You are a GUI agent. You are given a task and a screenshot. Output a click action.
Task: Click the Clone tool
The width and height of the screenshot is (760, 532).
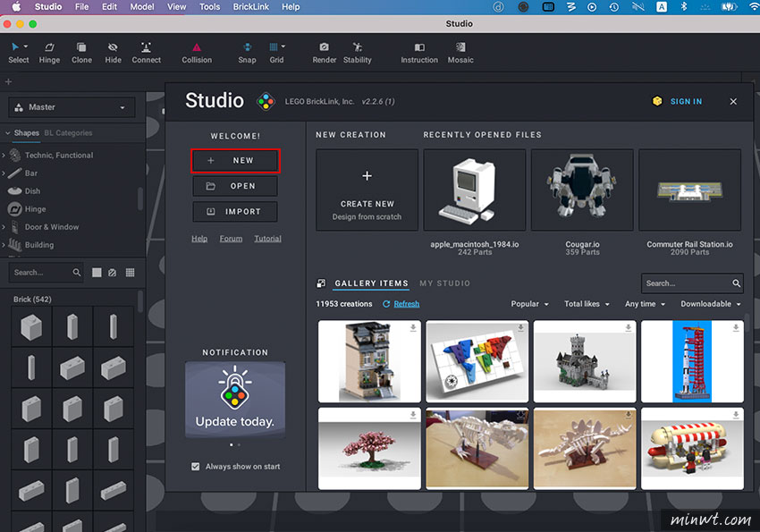point(81,54)
